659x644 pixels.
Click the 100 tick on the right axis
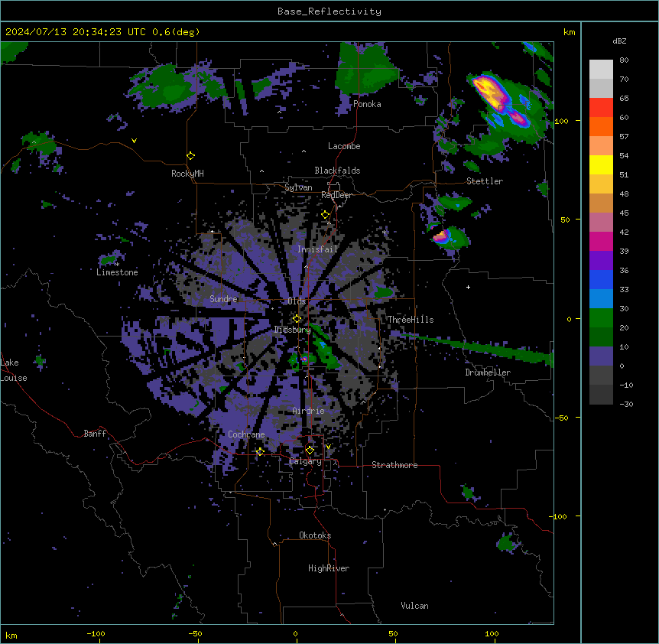561,121
